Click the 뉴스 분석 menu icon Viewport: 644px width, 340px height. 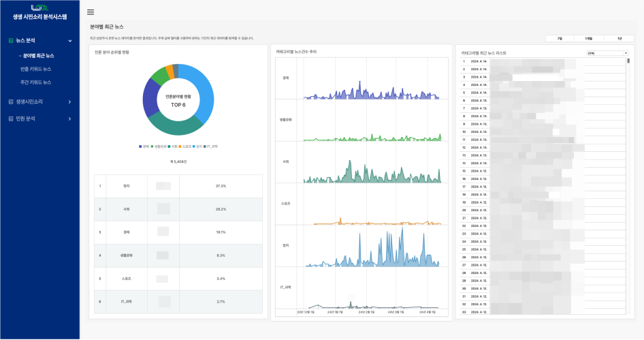[x=11, y=40]
